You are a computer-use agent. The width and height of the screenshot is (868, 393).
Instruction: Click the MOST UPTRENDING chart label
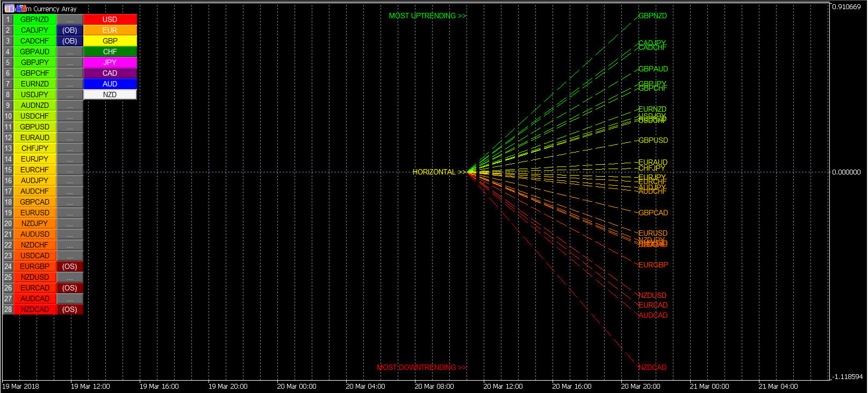coord(427,16)
